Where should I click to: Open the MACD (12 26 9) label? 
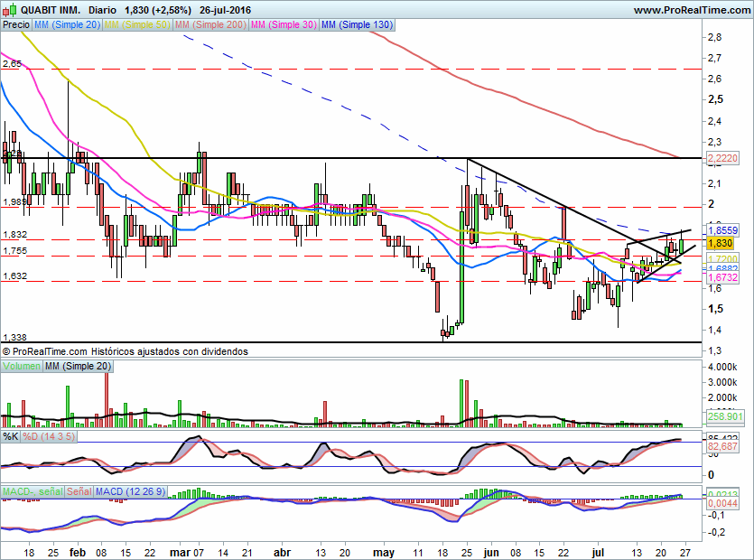[130, 491]
